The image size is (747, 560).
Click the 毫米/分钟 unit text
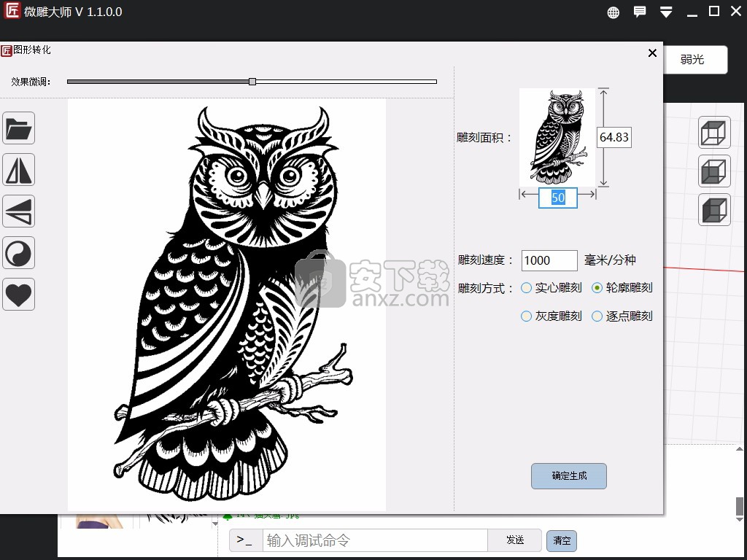[x=611, y=260]
